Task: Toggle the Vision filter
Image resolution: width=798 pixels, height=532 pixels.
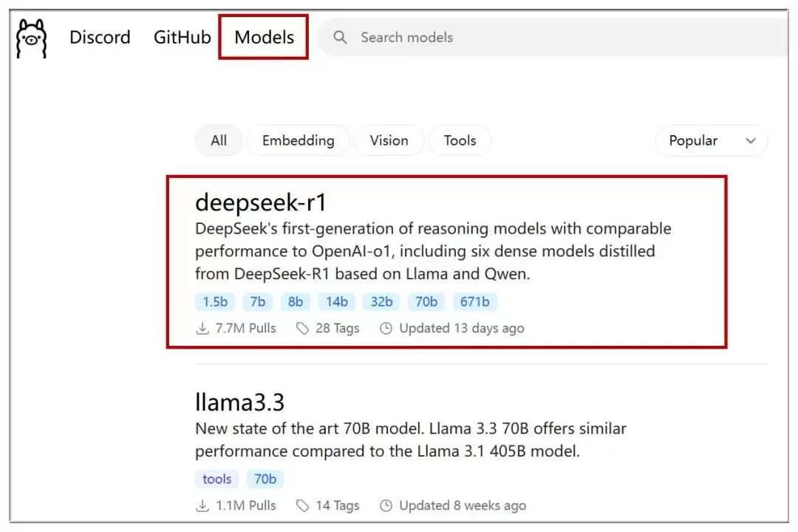Action: click(389, 140)
